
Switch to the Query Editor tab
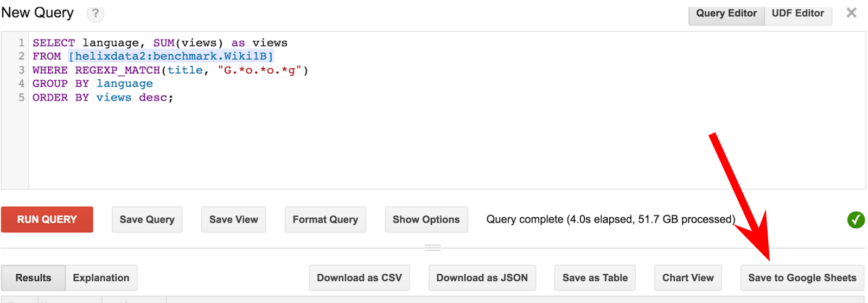click(726, 14)
